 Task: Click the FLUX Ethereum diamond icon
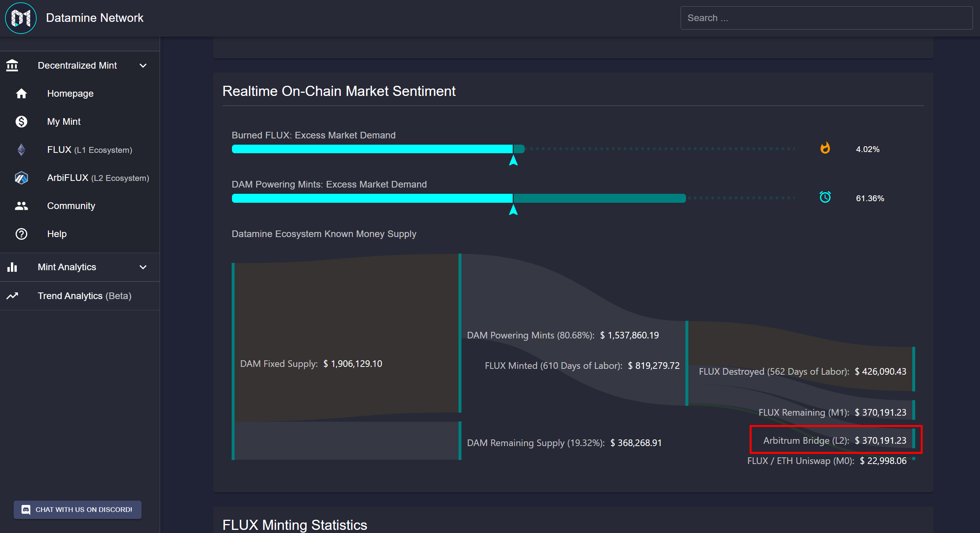click(x=21, y=150)
